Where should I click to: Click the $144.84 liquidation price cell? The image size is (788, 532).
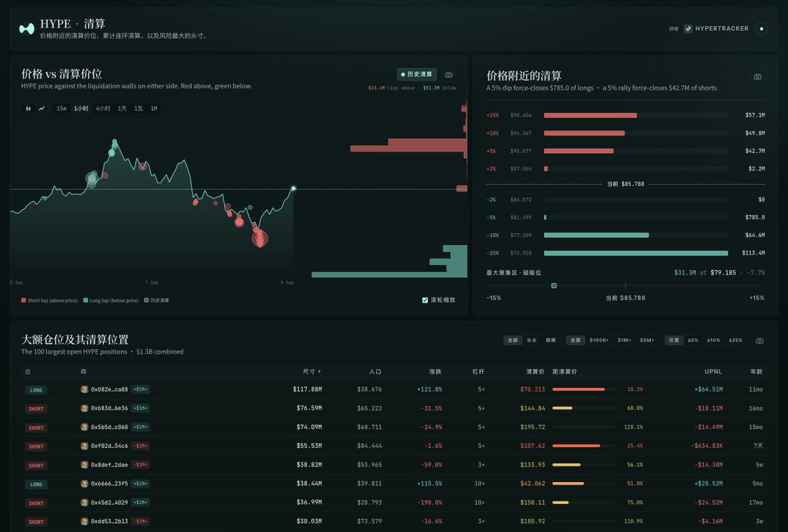pyautogui.click(x=533, y=408)
